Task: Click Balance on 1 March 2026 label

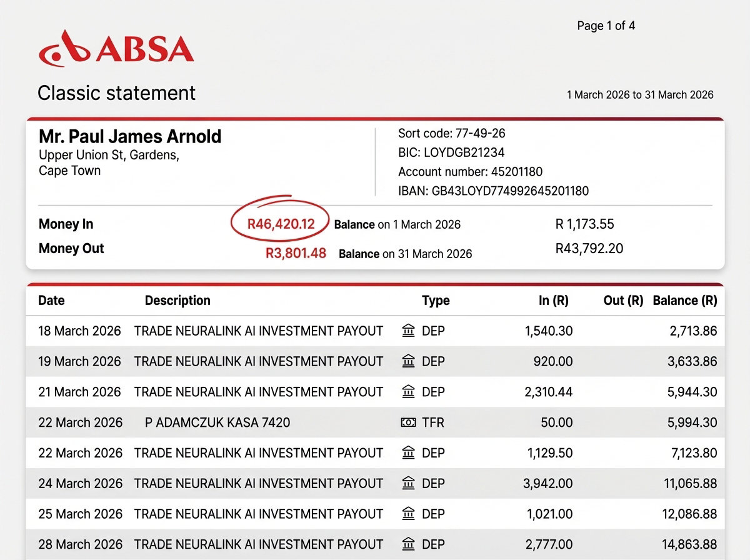Action: pos(397,225)
